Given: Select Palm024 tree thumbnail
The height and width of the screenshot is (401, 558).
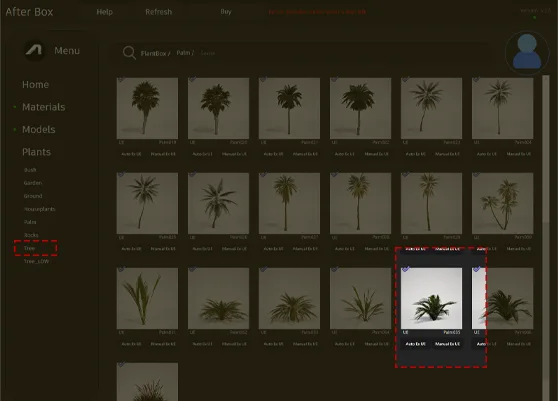Looking at the screenshot, I should pyautogui.click(x=502, y=108).
